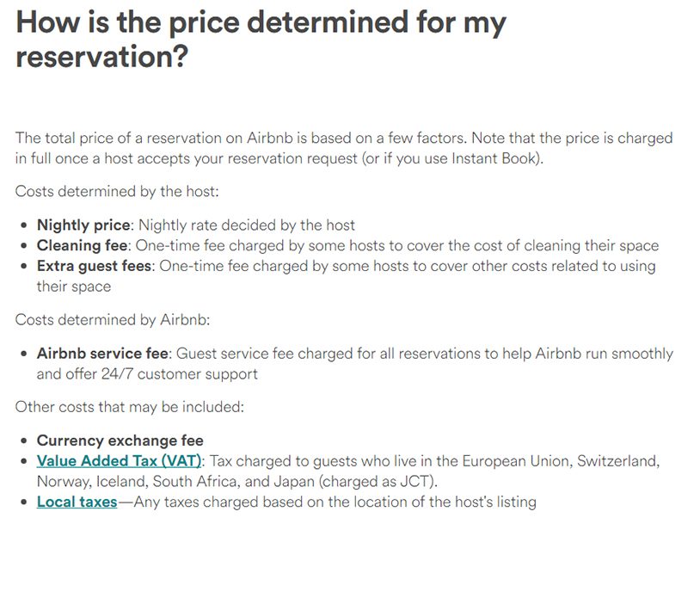The width and height of the screenshot is (700, 604).
Task: Click the bold Airbnb service fee term
Action: tap(102, 354)
